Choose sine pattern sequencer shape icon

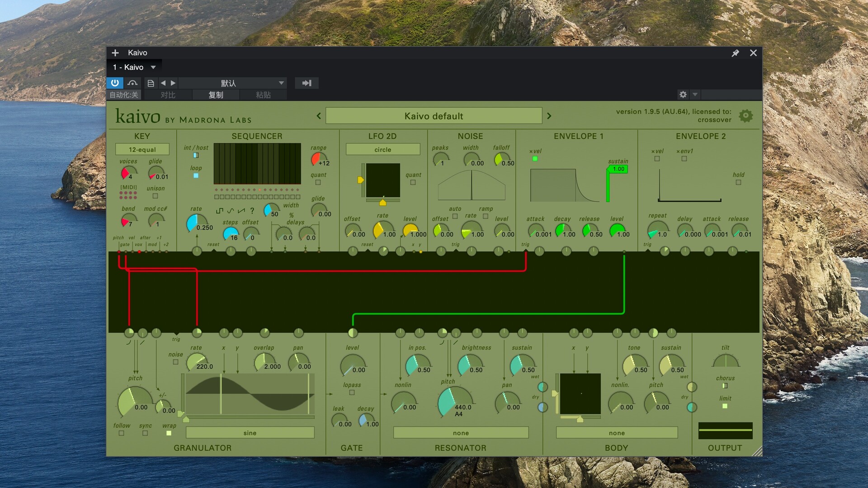pyautogui.click(x=231, y=211)
